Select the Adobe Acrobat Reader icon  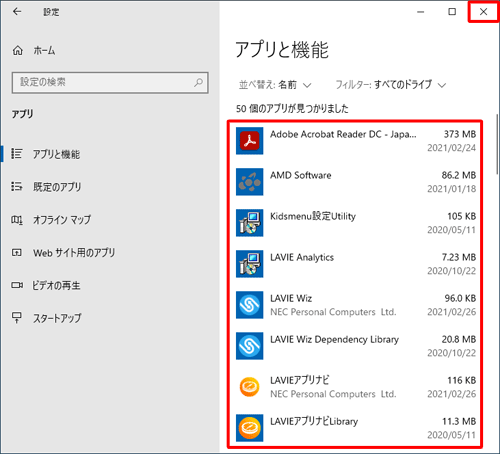point(250,141)
